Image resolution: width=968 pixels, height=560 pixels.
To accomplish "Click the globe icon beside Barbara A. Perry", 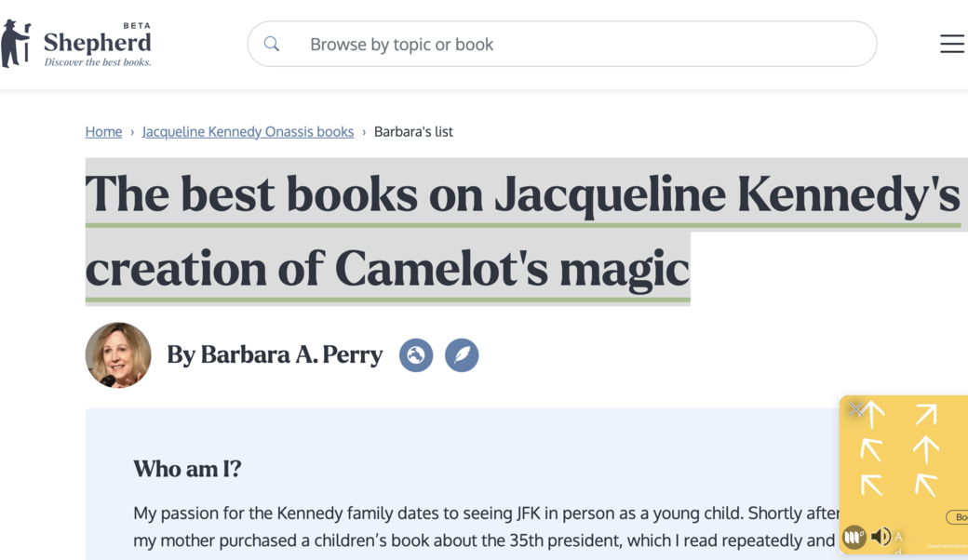I will pyautogui.click(x=416, y=355).
